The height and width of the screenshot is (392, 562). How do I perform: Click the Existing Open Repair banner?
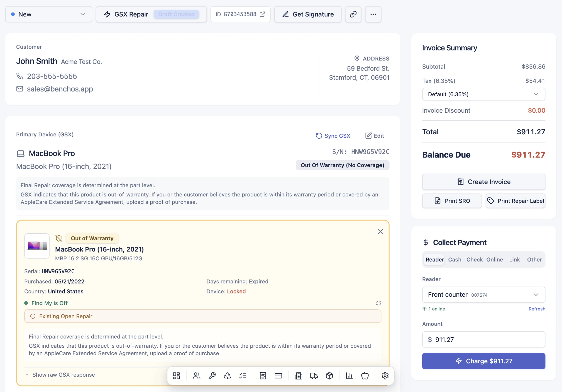(203, 316)
